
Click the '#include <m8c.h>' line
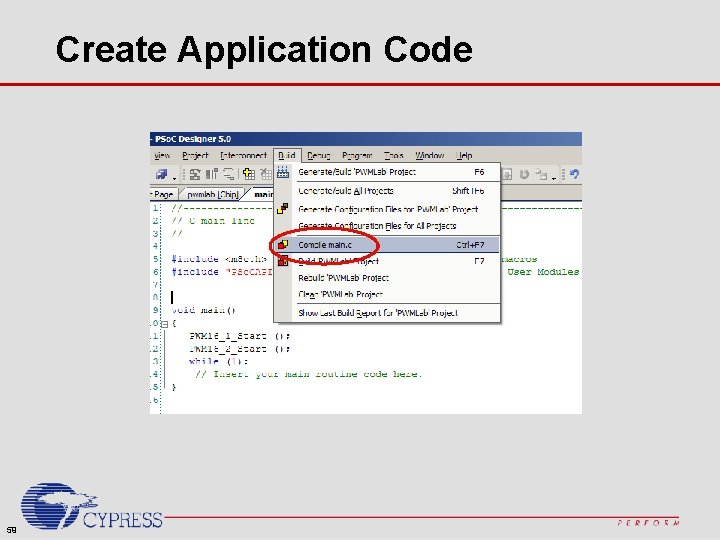(219, 259)
